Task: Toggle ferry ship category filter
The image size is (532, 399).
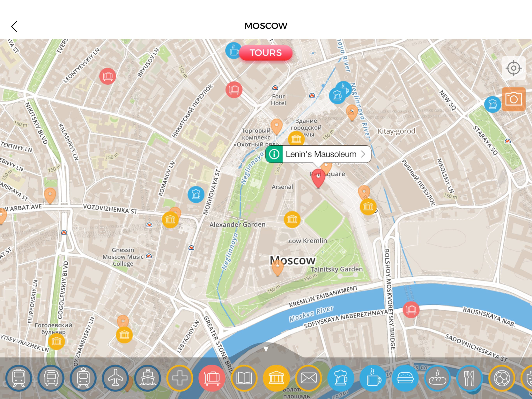Action: [x=148, y=378]
